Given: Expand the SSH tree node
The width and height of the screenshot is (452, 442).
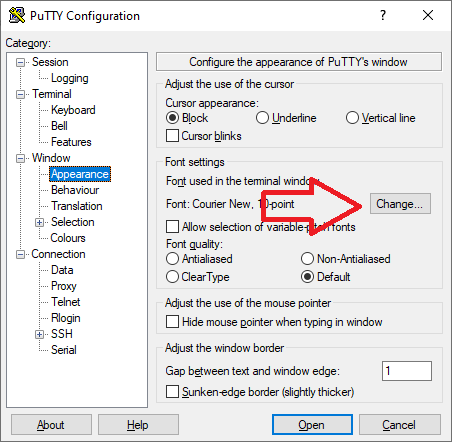Looking at the screenshot, I should point(39,334).
